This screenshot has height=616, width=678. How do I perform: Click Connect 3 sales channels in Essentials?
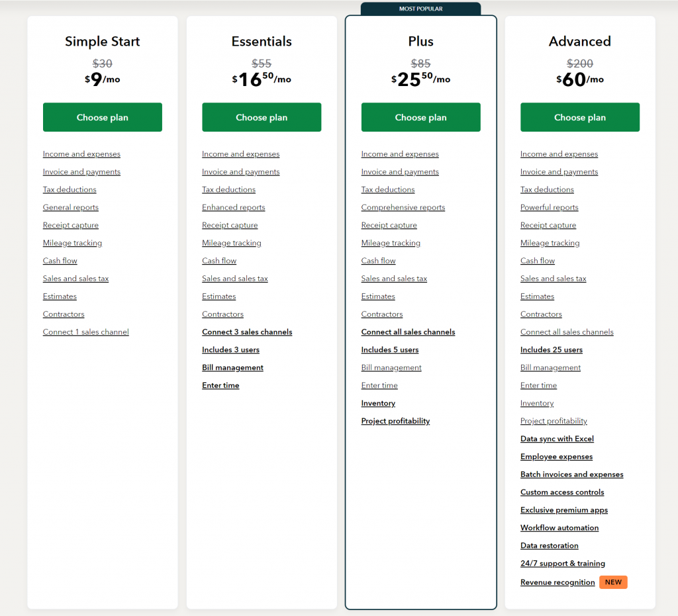tap(247, 332)
